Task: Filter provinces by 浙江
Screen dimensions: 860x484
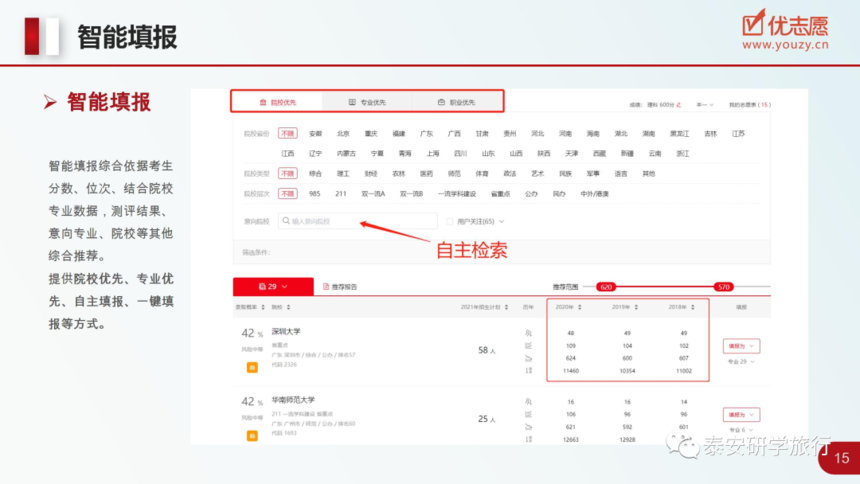Action: coord(682,154)
